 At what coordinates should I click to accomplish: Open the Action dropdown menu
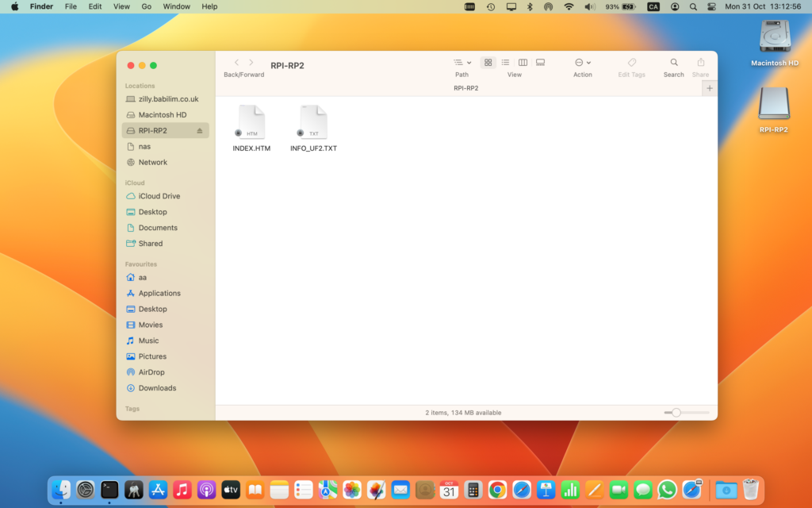coord(583,63)
